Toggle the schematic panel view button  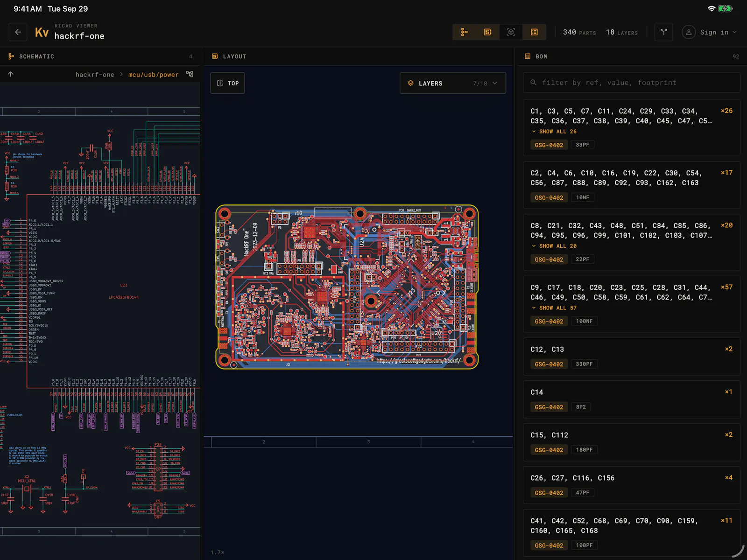(464, 32)
